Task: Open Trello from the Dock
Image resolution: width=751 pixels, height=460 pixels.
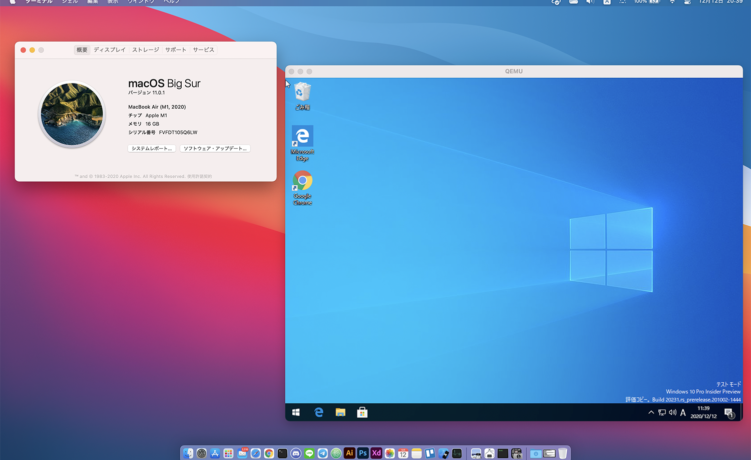Action: click(x=430, y=453)
